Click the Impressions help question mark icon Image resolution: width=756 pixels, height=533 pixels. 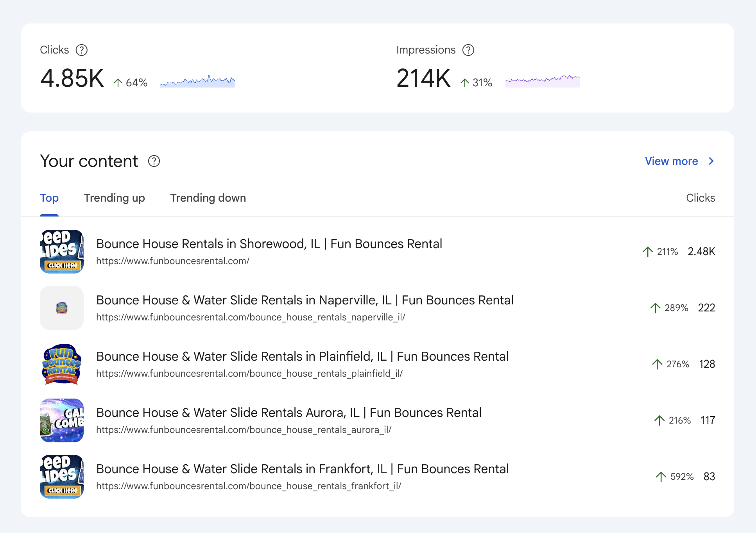[468, 50]
